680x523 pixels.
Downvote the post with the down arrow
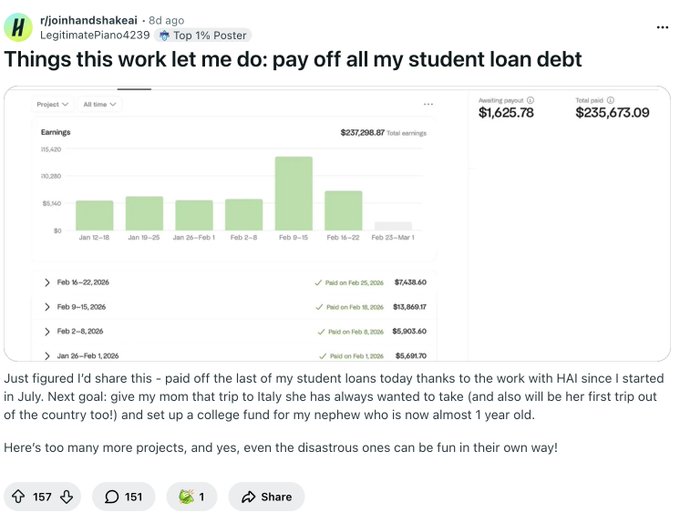tap(68, 496)
